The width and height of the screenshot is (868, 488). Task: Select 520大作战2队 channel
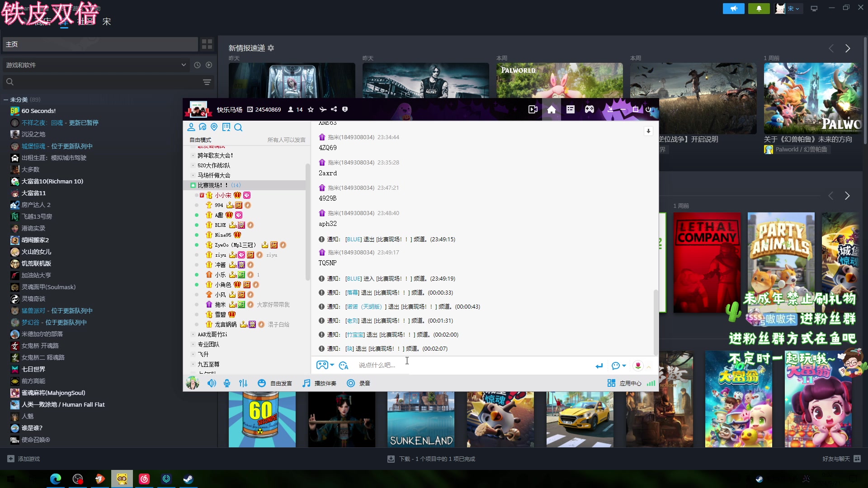tap(214, 165)
